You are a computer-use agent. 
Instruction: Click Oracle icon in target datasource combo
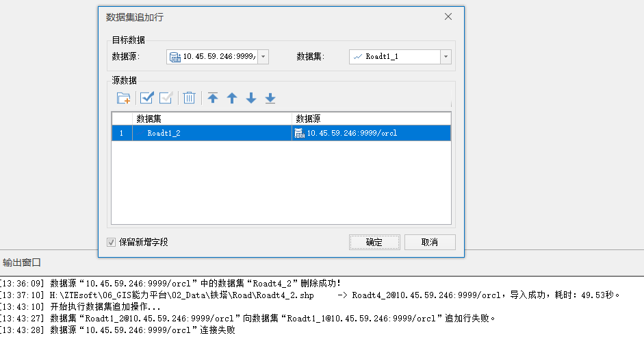[x=175, y=57]
